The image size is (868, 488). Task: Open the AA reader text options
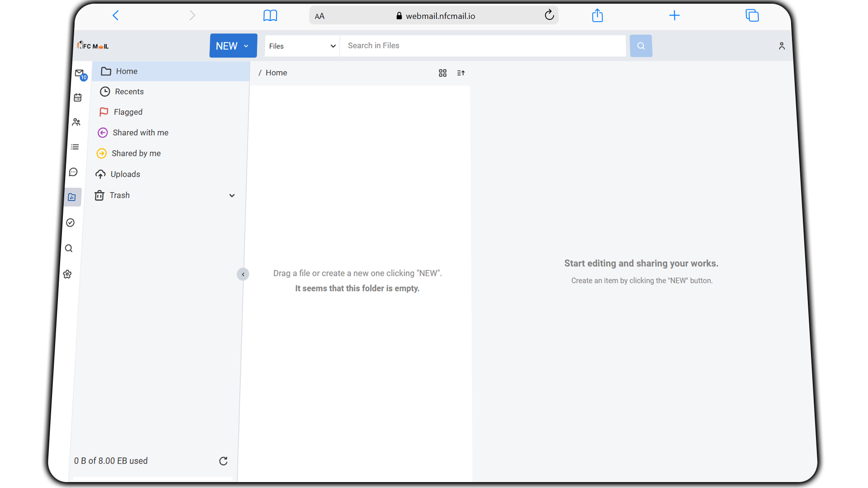point(320,16)
